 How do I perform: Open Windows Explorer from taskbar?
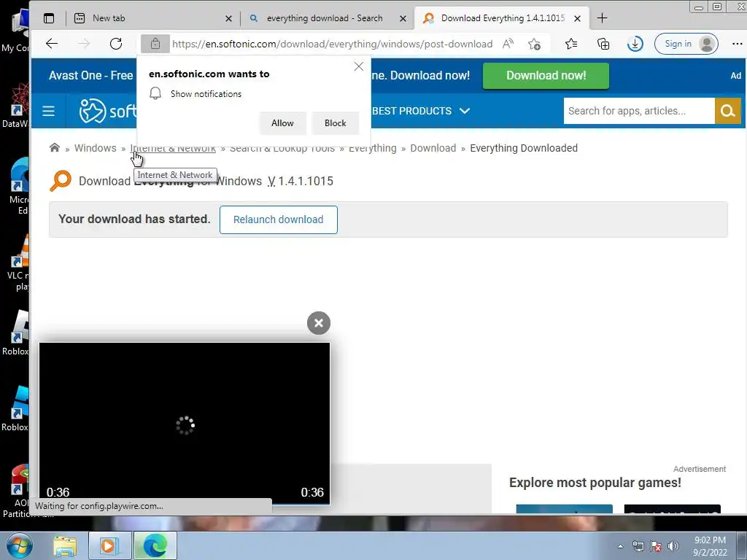65,545
